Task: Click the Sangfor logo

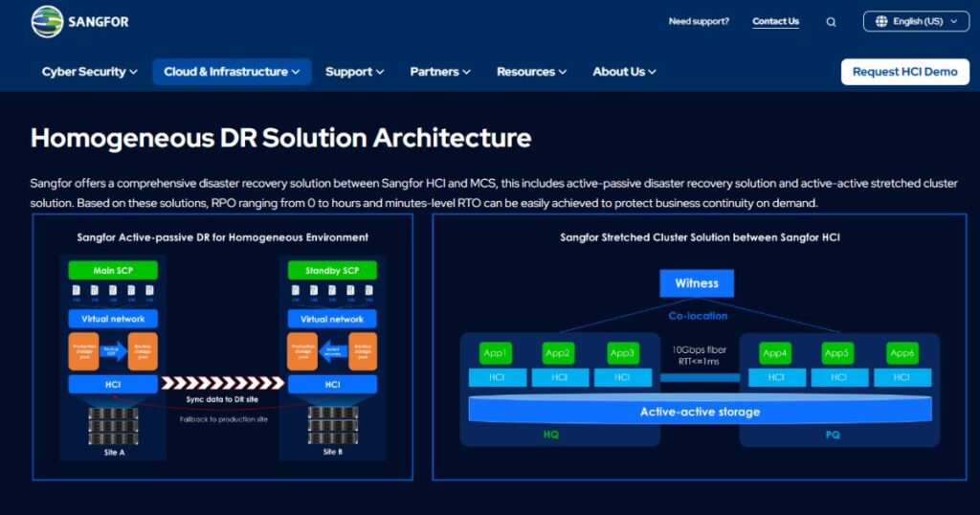Action: pyautogui.click(x=80, y=22)
